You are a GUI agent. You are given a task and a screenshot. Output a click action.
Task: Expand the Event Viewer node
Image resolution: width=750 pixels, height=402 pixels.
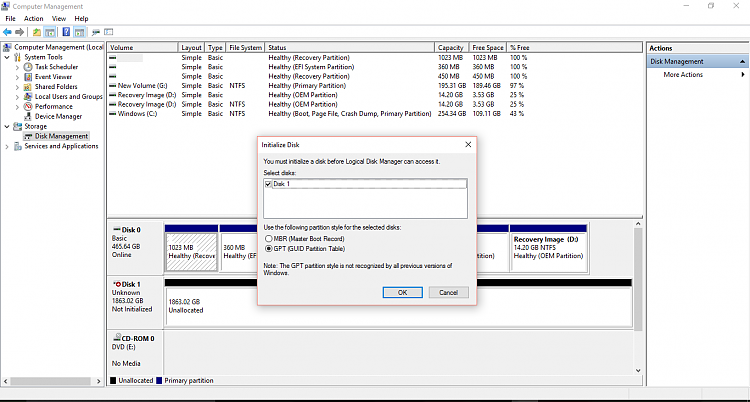(17, 77)
